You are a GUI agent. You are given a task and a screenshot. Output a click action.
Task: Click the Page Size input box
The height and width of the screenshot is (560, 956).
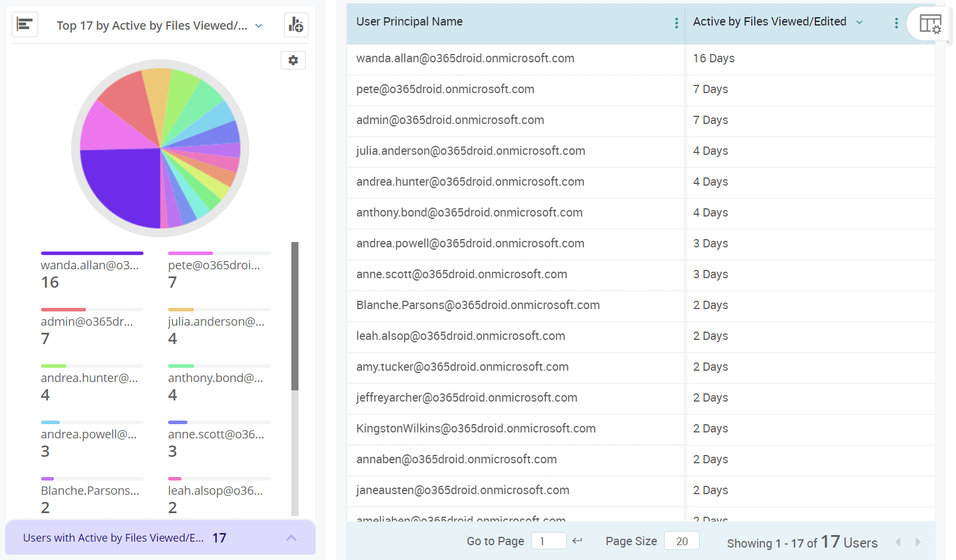tap(681, 540)
